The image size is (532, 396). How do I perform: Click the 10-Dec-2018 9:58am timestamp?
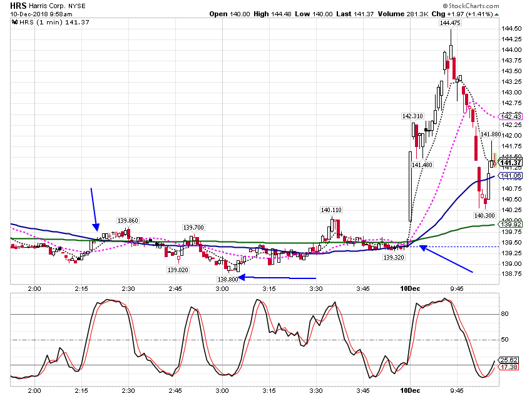41,14
